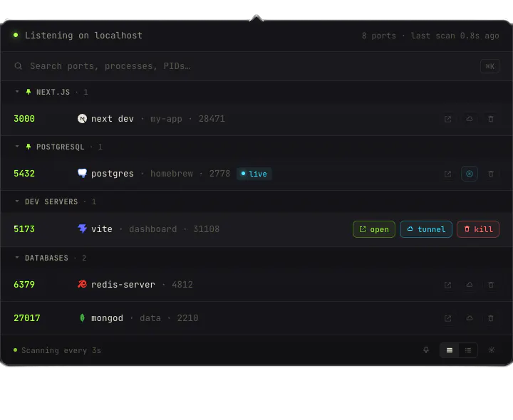The width and height of the screenshot is (513, 420).
Task: Start tunnel for next dev port 3000
Action: pos(470,119)
